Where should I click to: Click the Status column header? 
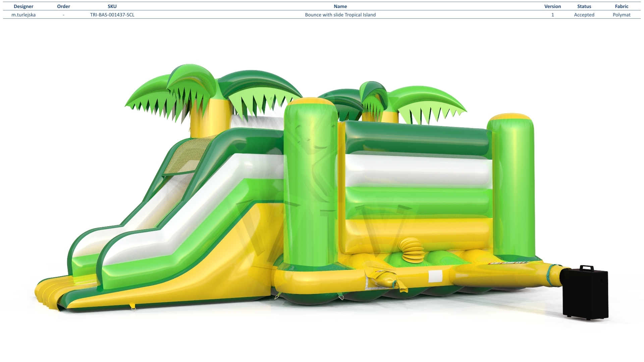584,6
